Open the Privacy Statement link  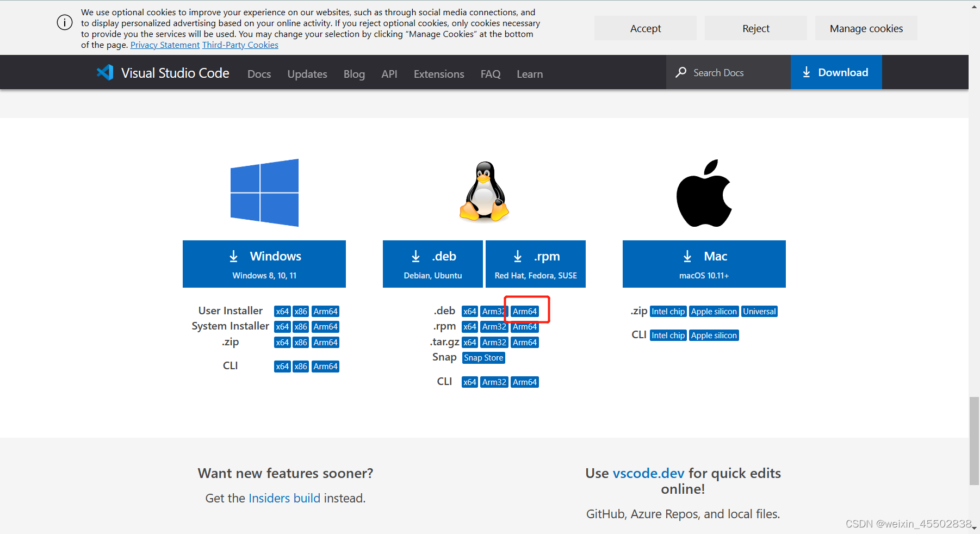point(165,45)
